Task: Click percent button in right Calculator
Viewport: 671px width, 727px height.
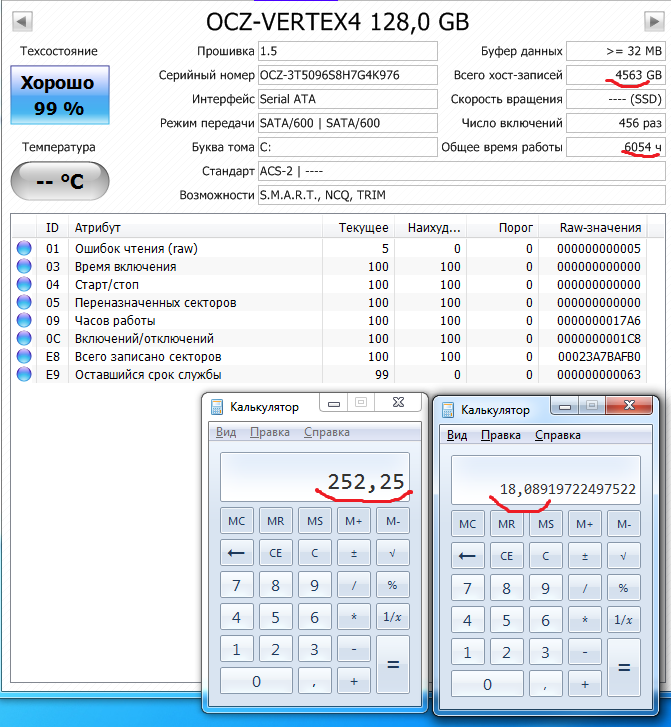Action: (x=624, y=588)
